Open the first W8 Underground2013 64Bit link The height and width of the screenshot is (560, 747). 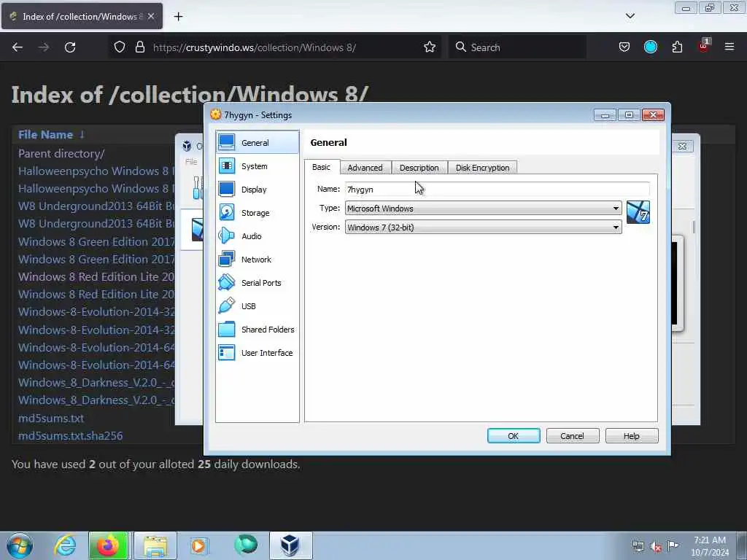click(96, 206)
